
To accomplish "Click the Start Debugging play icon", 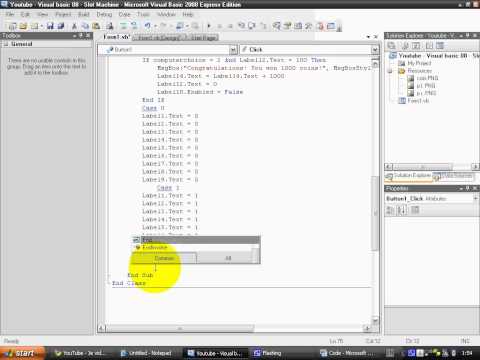I will (x=209, y=26).
